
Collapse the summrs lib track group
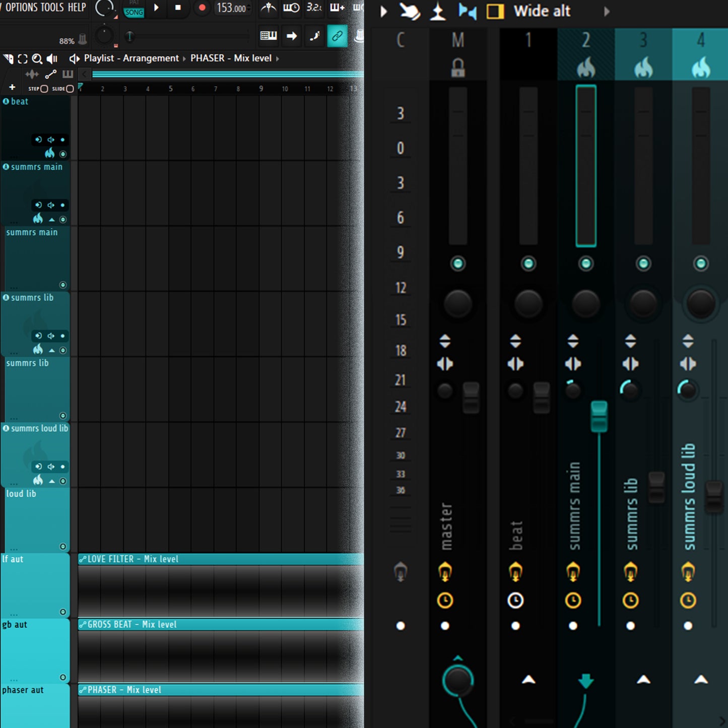tap(52, 351)
